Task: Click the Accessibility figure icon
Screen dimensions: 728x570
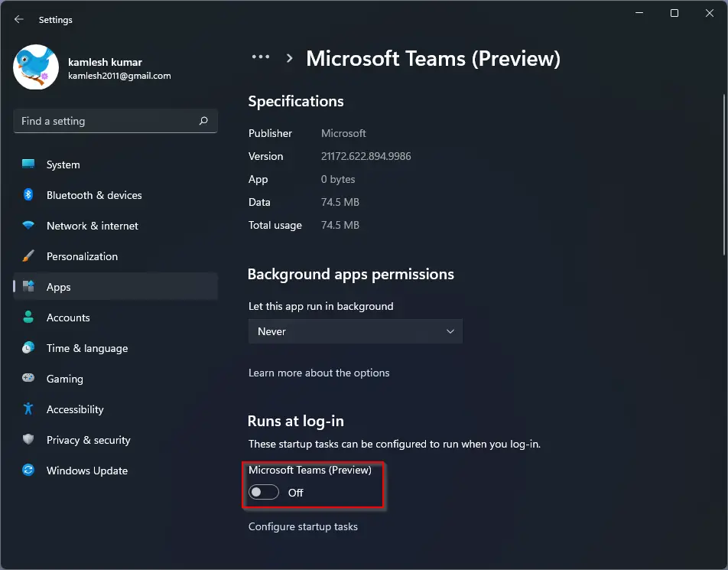Action: pyautogui.click(x=28, y=409)
